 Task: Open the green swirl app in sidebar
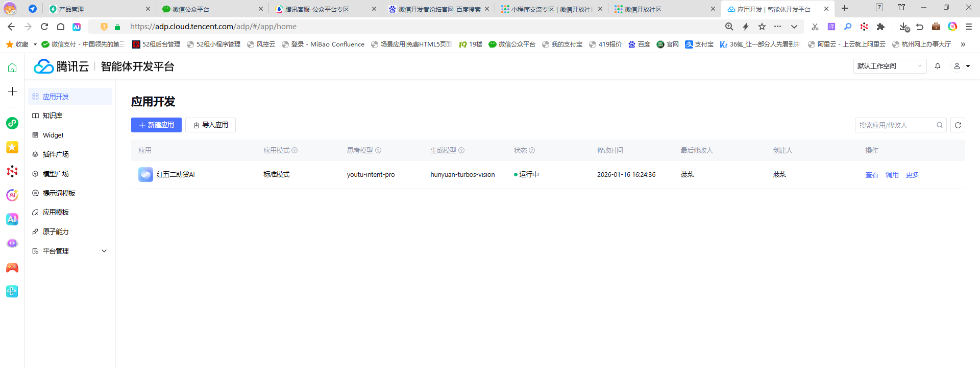pos(12,123)
